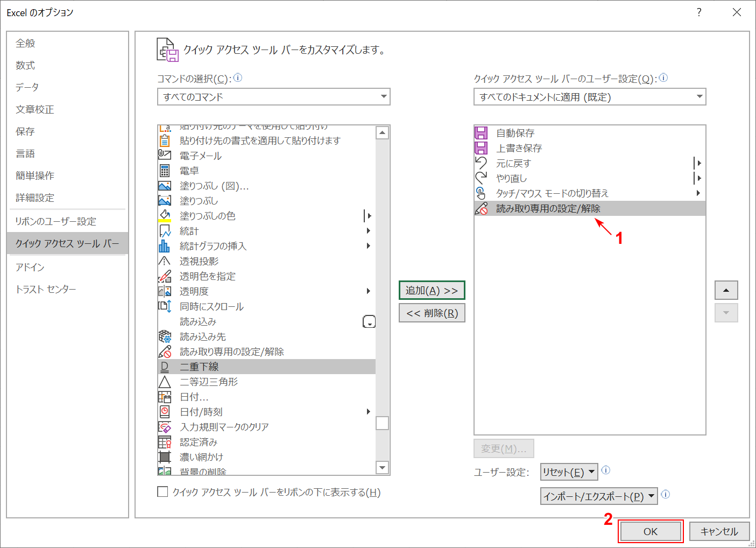Click the 統計グラフの挿入 chart icon
756x548 pixels.
(x=165, y=246)
